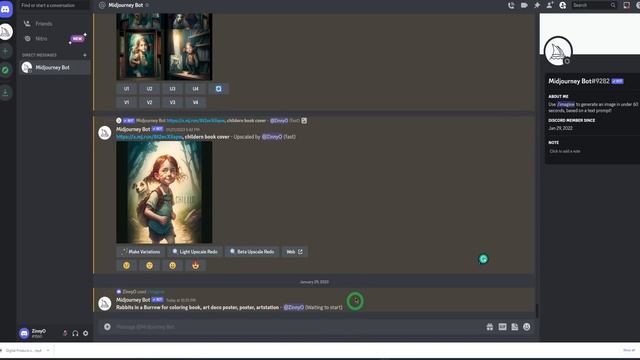Viewport: 640px width, 360px height.
Task: Click the Midjourney Bot name in the chat header
Action: click(x=126, y=5)
